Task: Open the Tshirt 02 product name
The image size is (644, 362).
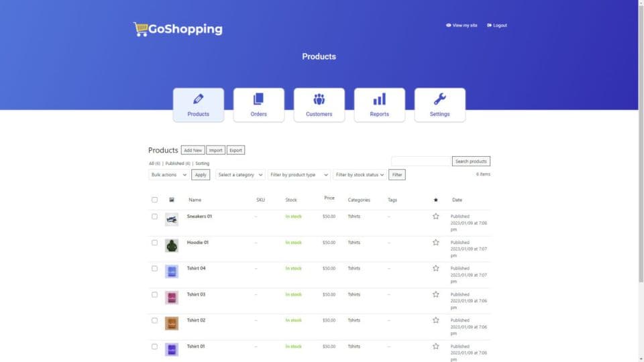Action: click(x=196, y=320)
